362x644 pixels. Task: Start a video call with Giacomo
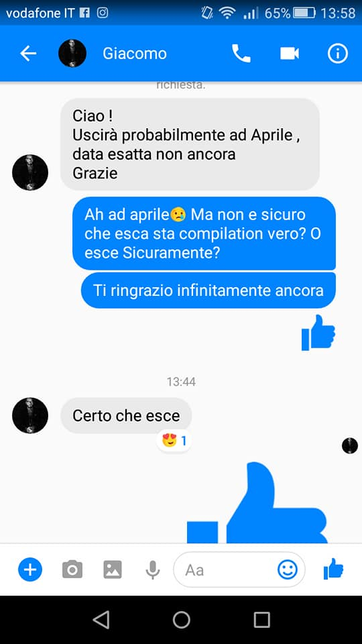click(290, 54)
